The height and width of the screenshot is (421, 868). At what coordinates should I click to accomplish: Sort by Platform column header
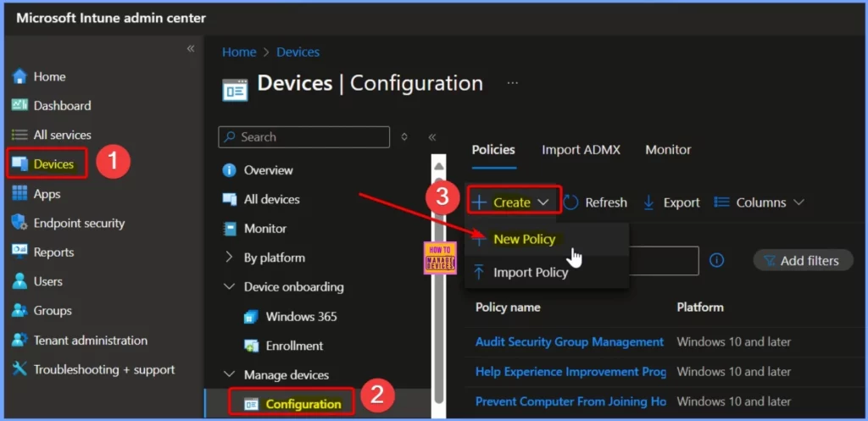tap(699, 307)
